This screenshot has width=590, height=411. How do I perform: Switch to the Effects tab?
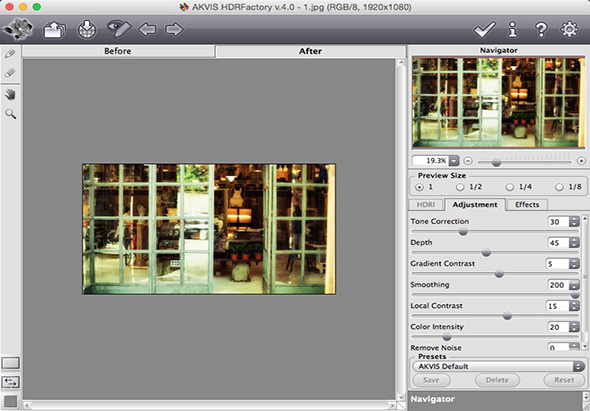(527, 205)
